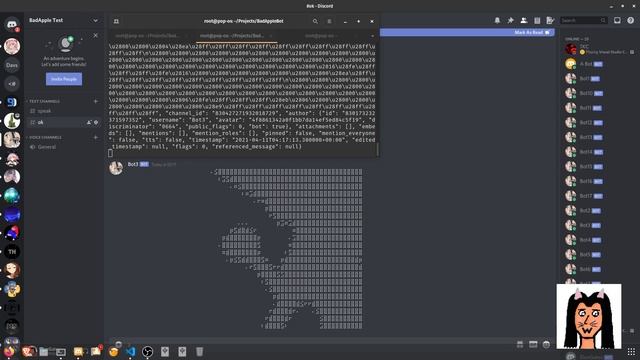Open Discord inbox icon
This screenshot has width=640, height=360.
click(x=617, y=20)
